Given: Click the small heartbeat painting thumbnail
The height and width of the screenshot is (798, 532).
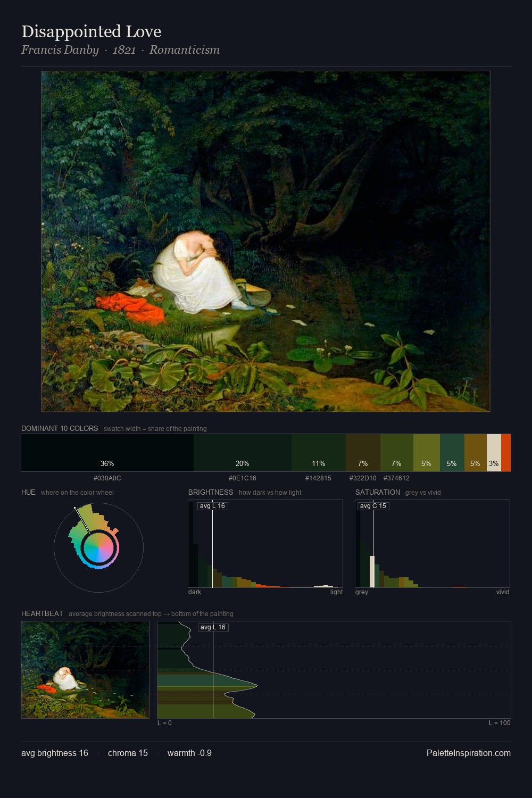Looking at the screenshot, I should tap(85, 670).
